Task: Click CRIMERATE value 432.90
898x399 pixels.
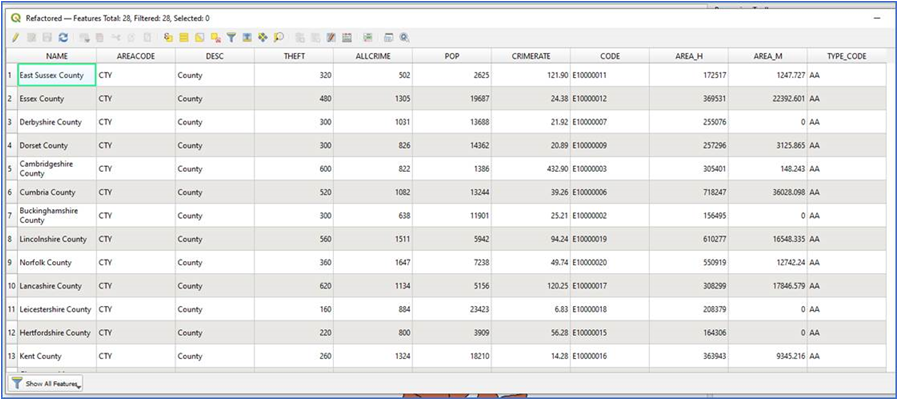Action: 531,169
